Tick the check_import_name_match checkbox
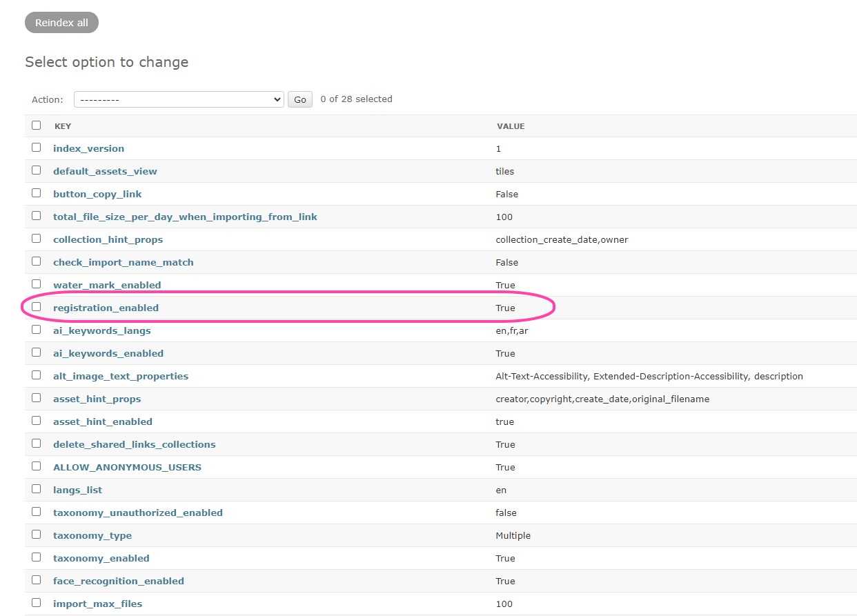The image size is (857, 616). pos(36,261)
